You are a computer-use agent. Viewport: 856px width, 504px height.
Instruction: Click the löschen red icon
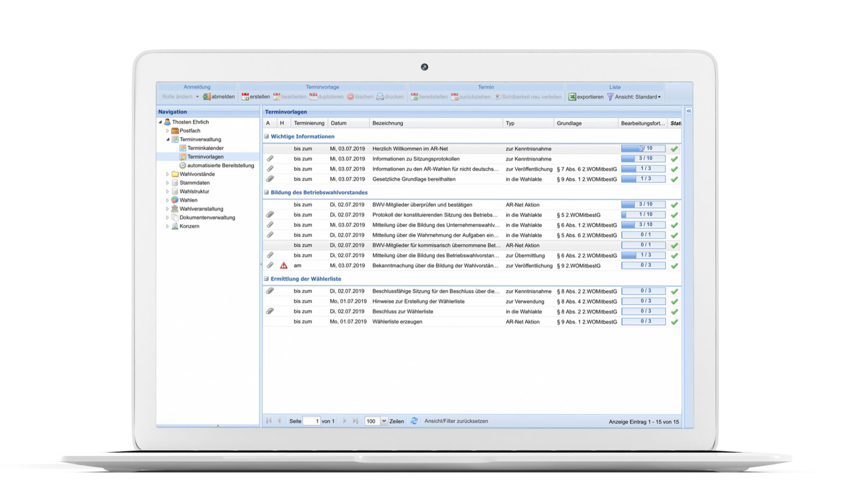coord(350,97)
